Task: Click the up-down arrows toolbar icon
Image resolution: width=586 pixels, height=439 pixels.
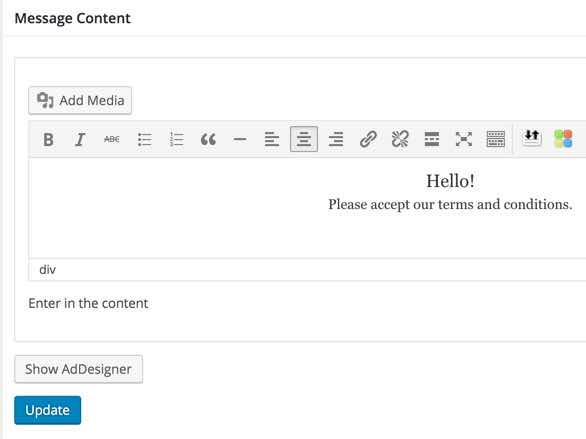Action: click(532, 138)
